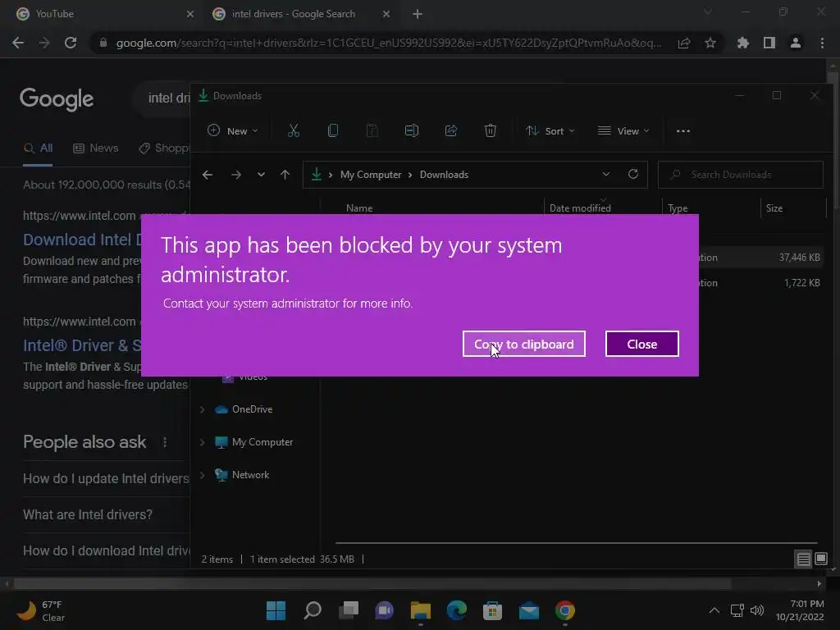Click the Search Downloads field
This screenshot has width=840, height=630.
(741, 175)
